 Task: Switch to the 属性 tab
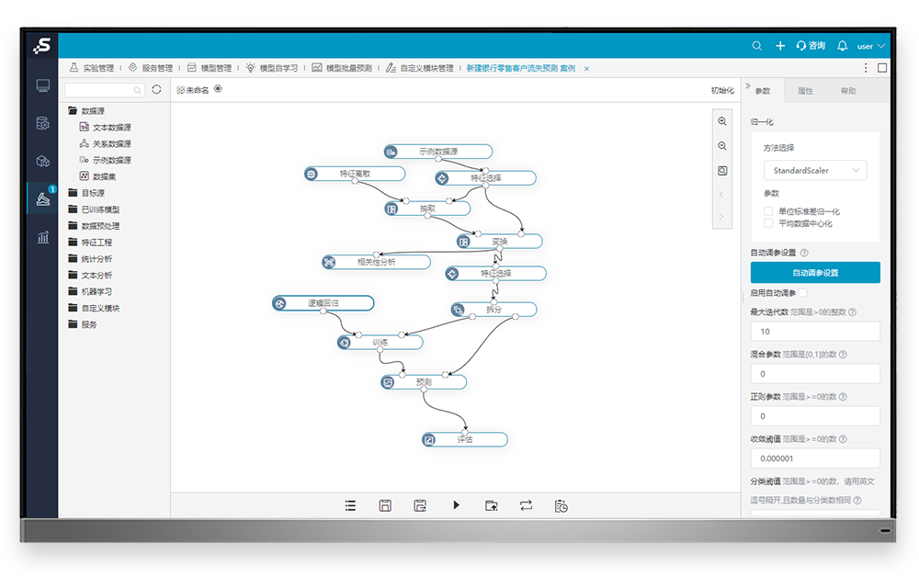pos(805,91)
